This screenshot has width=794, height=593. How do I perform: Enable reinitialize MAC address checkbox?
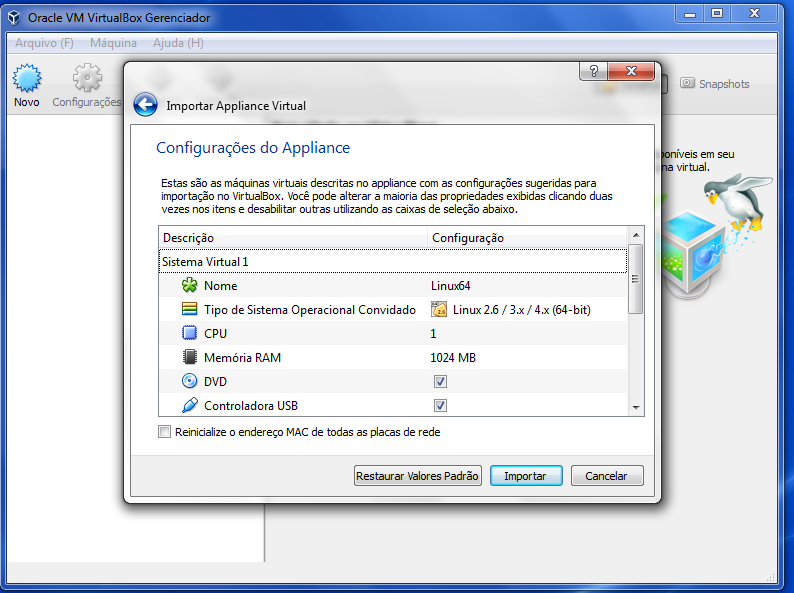pyautogui.click(x=165, y=433)
